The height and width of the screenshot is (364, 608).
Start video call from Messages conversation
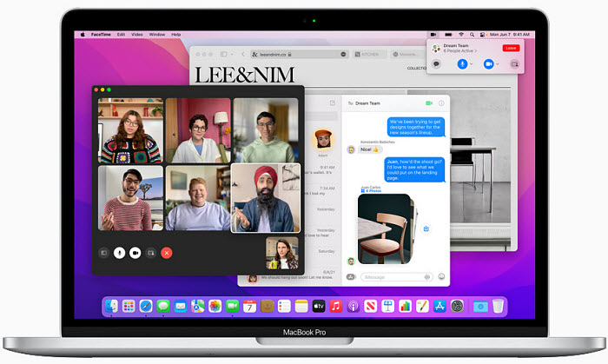pyautogui.click(x=429, y=103)
